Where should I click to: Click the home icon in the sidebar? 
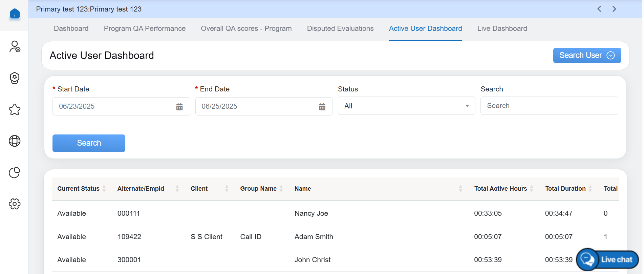(15, 14)
